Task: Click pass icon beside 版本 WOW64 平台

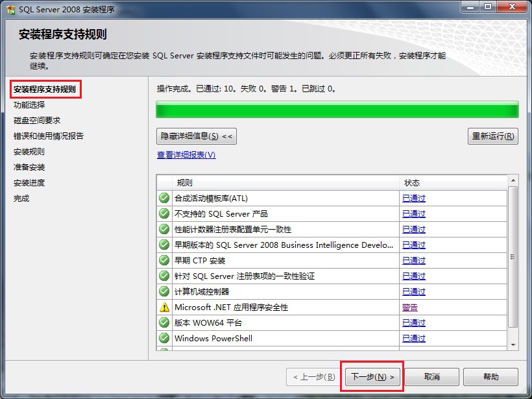Action: point(164,322)
